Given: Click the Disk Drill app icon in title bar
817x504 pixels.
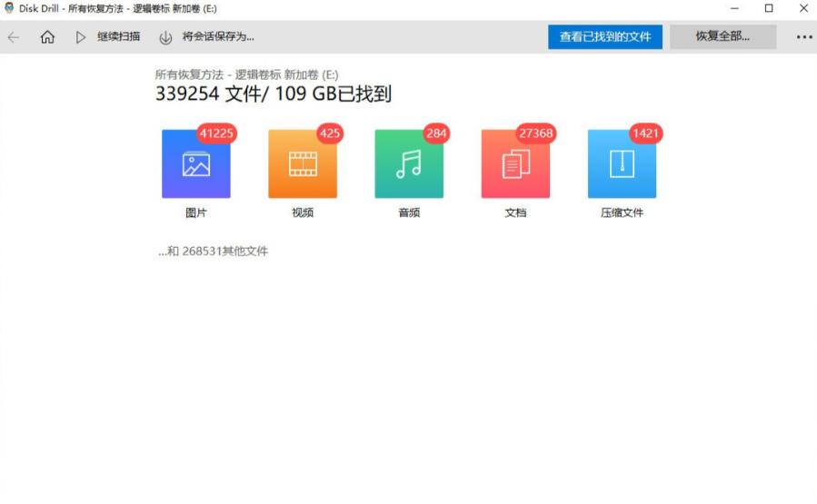Looking at the screenshot, I should click(x=9, y=8).
